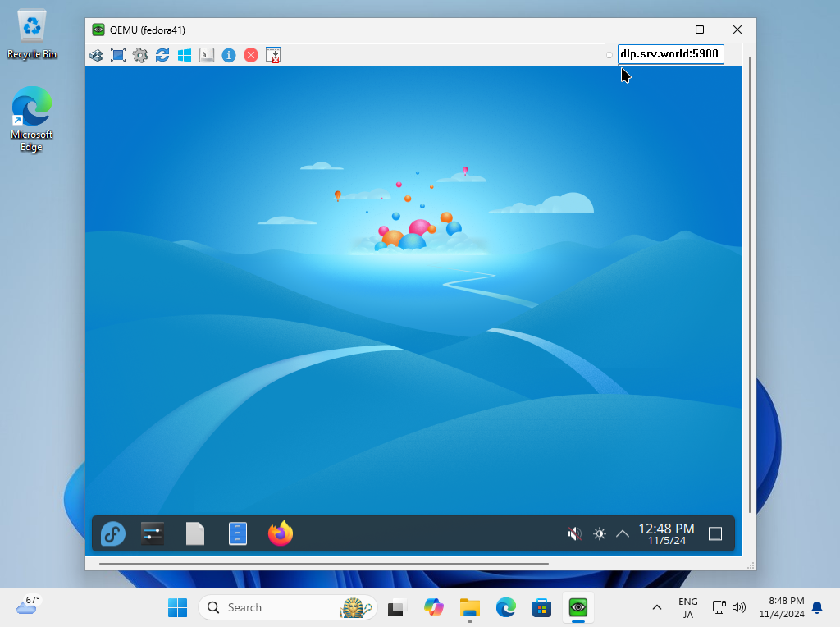Minimize the QEMU (fedora41) window
This screenshot has height=627, width=840.
pyautogui.click(x=663, y=30)
